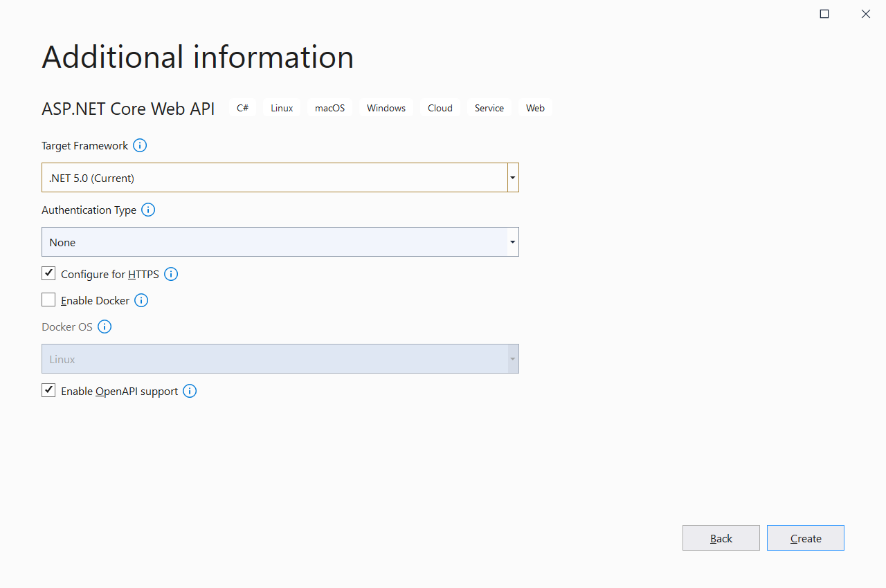Click the ASP.NET Core Web API title
Image resolution: width=886 pixels, height=588 pixels.
click(x=128, y=109)
